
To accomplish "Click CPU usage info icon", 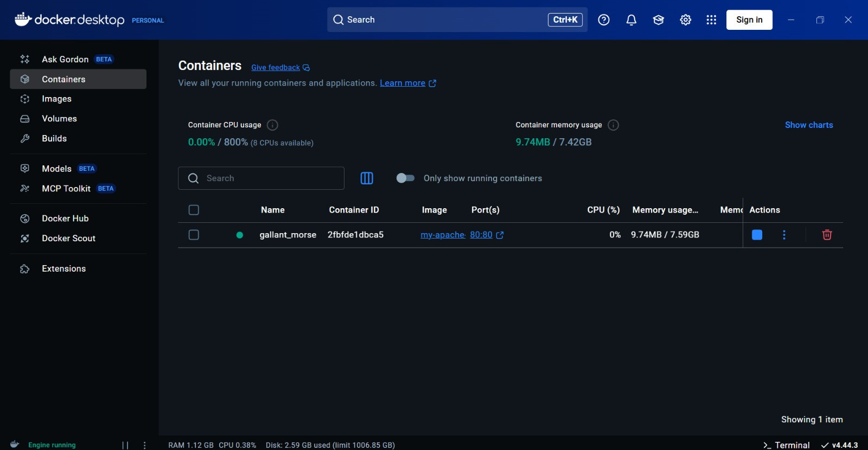I will coord(273,125).
